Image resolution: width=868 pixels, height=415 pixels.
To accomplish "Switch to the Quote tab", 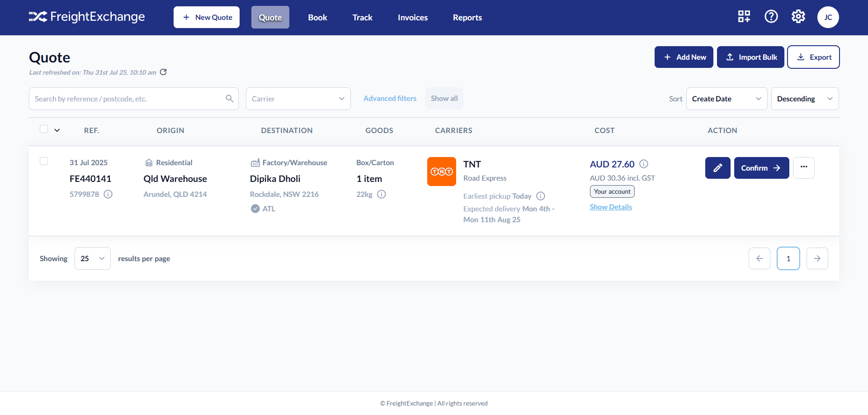I will (x=270, y=17).
